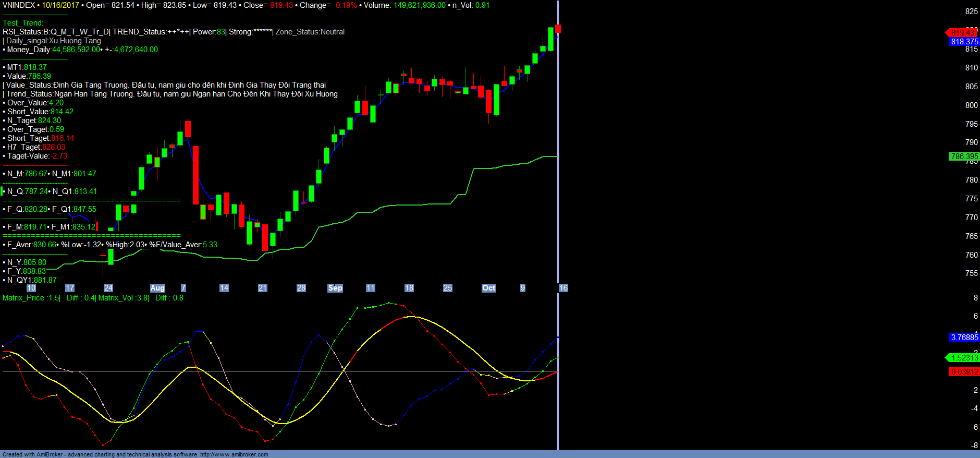
Task: Click the VNINDEX ticker symbol in header
Action: point(19,5)
